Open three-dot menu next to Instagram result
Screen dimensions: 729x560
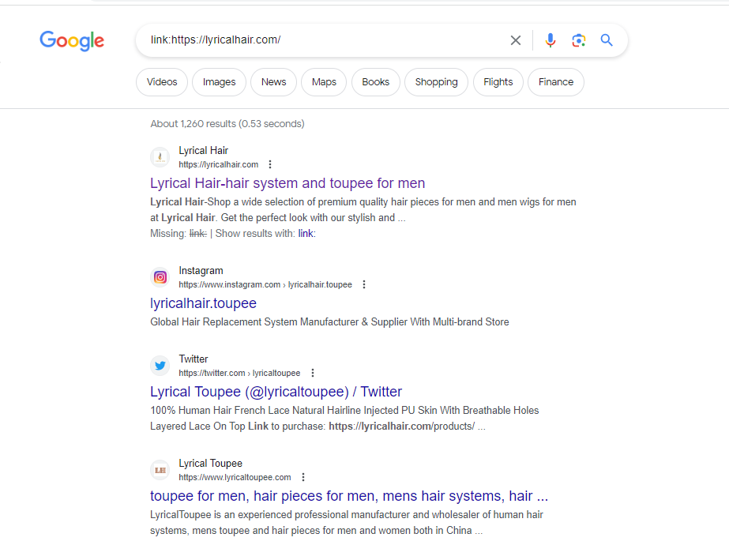pyautogui.click(x=364, y=284)
